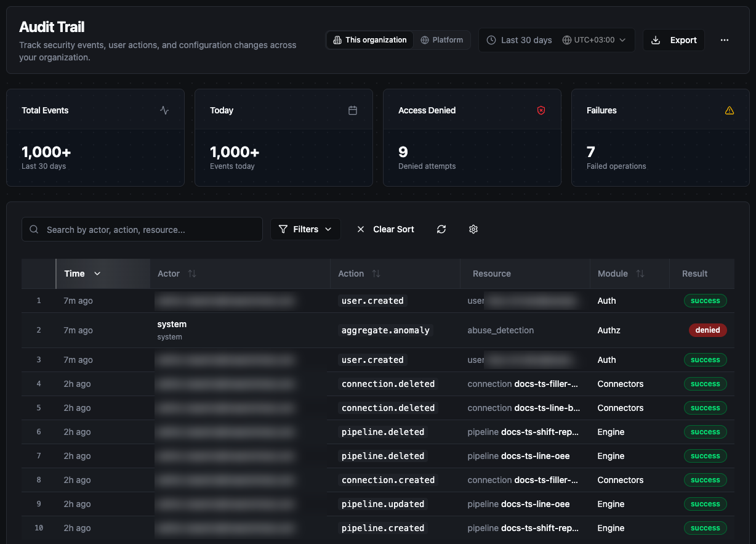Click user.created action in row 1
The width and height of the screenshot is (756, 544).
(x=372, y=301)
